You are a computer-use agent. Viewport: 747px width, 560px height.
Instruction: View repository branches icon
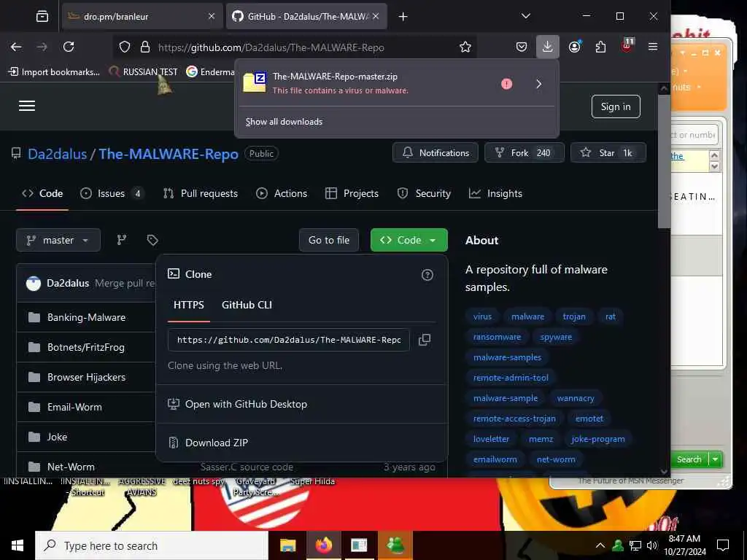point(122,240)
